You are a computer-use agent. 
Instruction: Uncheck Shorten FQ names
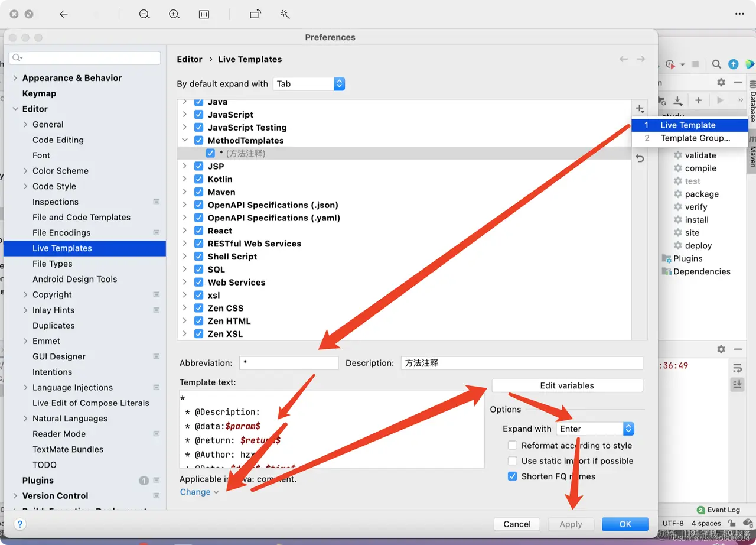[513, 476]
